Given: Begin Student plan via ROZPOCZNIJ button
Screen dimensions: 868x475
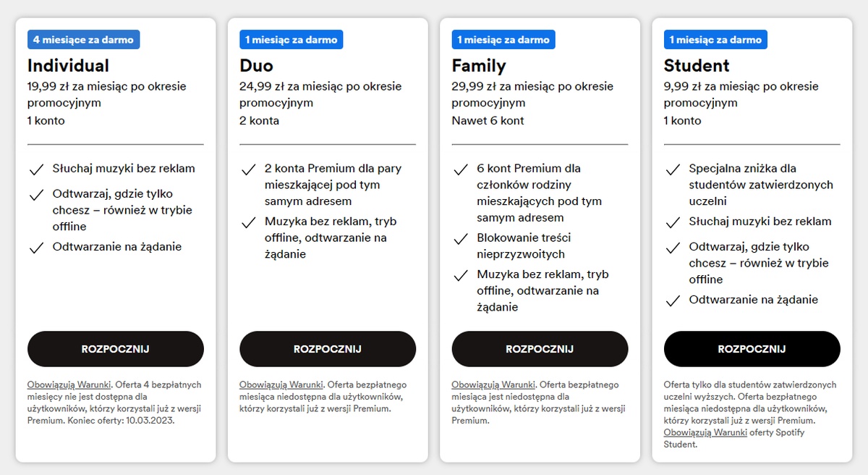Looking at the screenshot, I should pos(752,349).
